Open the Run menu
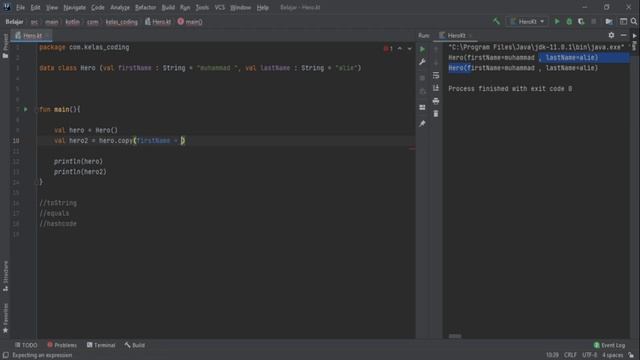 pos(185,7)
